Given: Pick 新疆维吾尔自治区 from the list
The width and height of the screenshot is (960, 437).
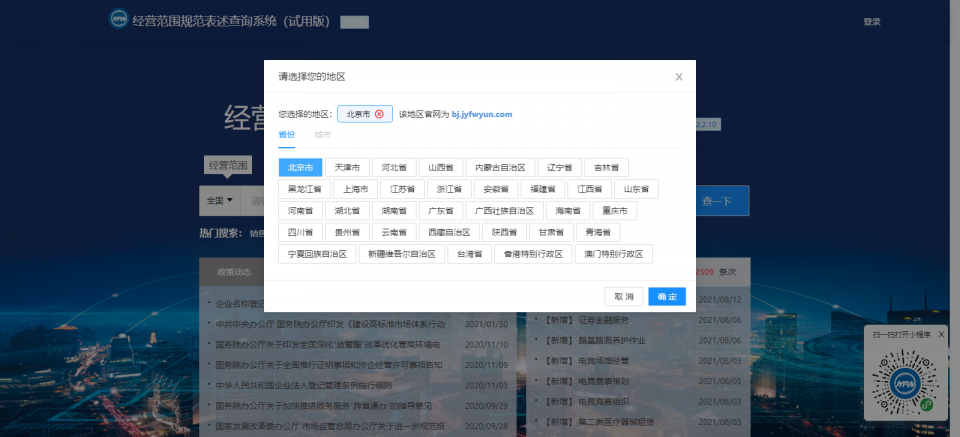Looking at the screenshot, I should point(401,254).
